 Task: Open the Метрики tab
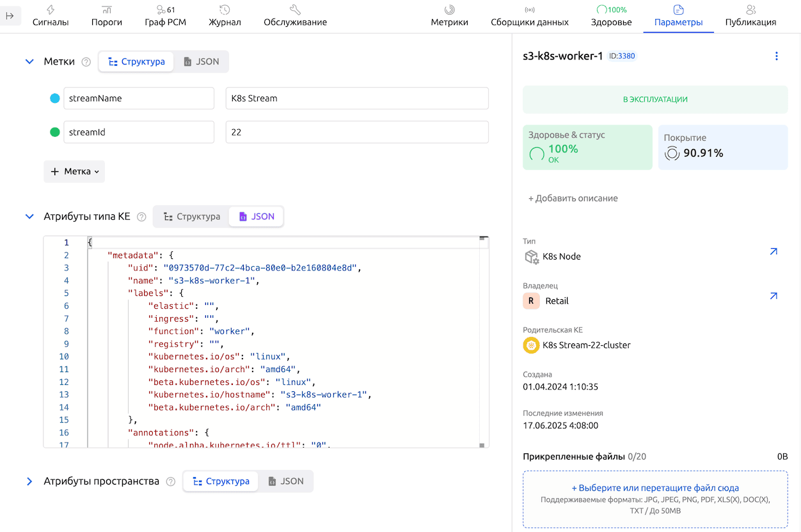(x=449, y=16)
